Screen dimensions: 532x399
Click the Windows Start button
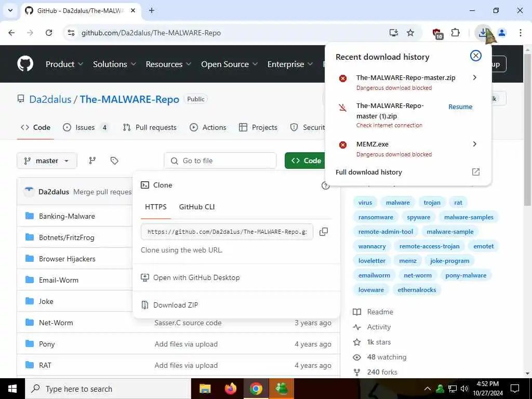coord(12,389)
